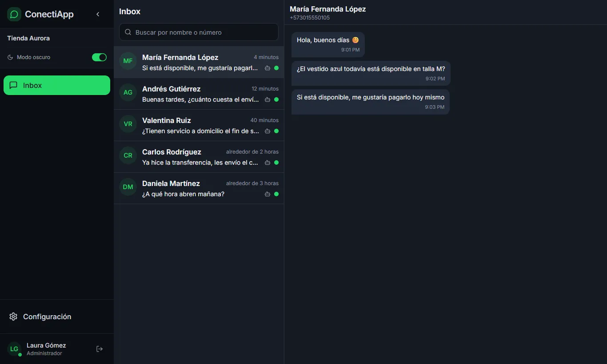
Task: Click the Inbox heading above the search
Action: (130, 12)
